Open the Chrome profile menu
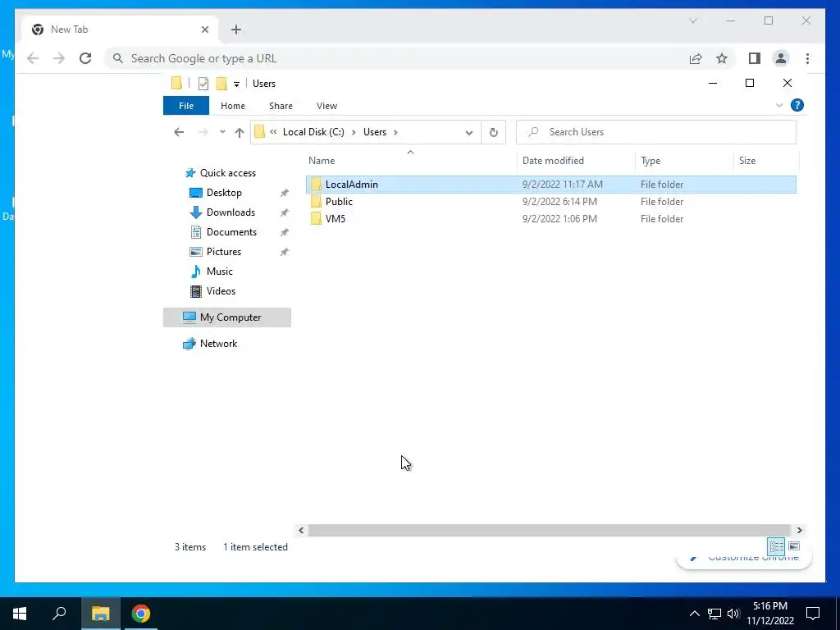 click(781, 58)
